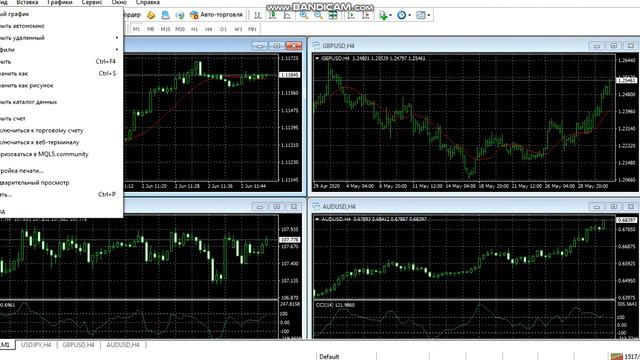Switch to the USDJPY,H4 chart tab
The height and width of the screenshot is (360, 640).
tap(36, 345)
